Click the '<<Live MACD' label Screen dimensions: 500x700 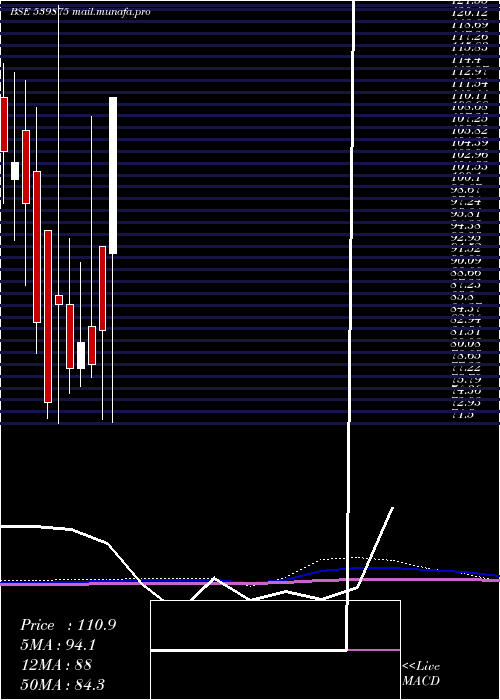point(421,674)
